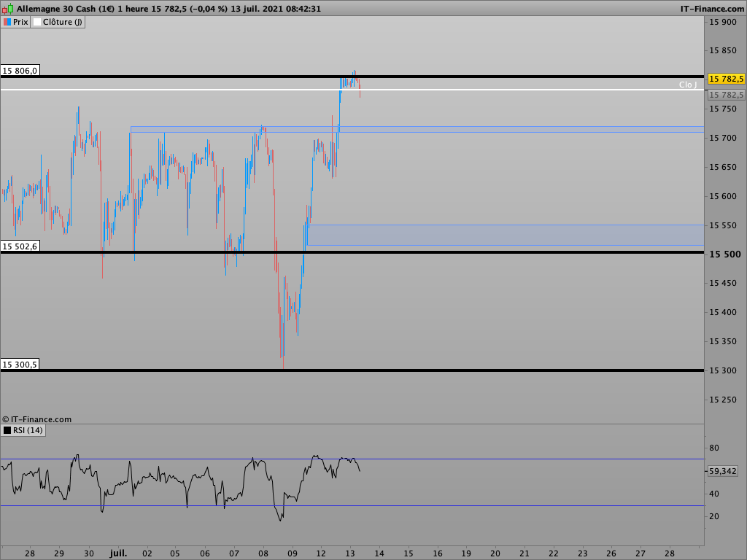747x560 pixels.
Task: Click date 02 on the time axis
Action: pyautogui.click(x=147, y=553)
